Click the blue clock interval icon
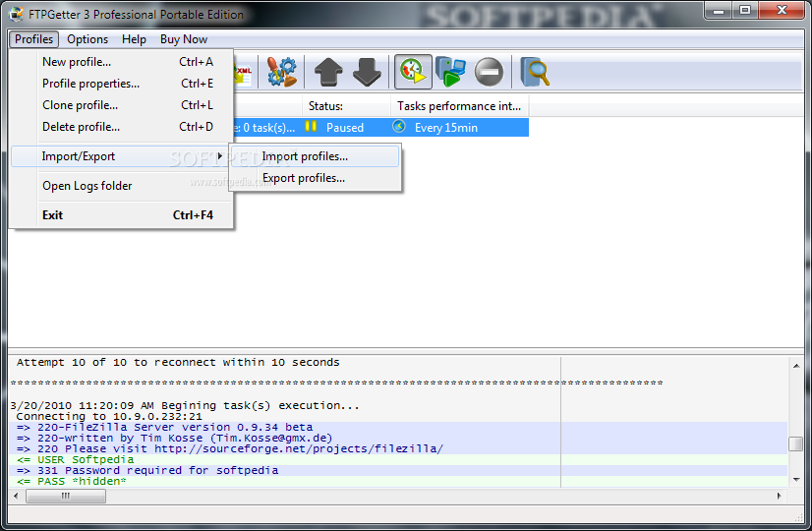812x531 pixels. tap(399, 126)
